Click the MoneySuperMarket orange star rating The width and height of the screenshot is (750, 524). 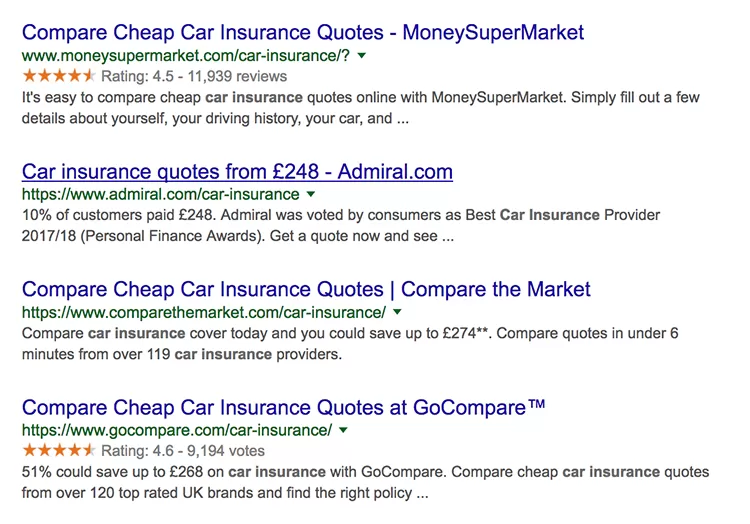(x=58, y=76)
